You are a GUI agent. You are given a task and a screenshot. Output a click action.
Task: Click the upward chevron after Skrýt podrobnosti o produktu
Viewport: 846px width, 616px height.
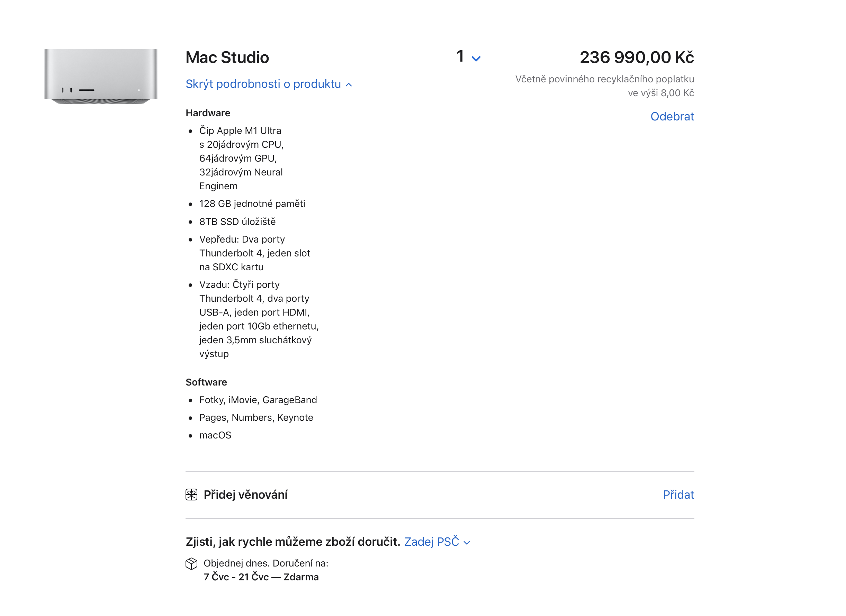[349, 85]
